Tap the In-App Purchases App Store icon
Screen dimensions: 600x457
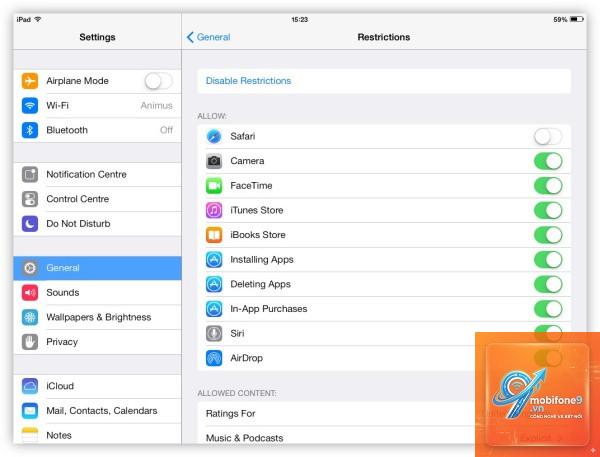point(214,309)
